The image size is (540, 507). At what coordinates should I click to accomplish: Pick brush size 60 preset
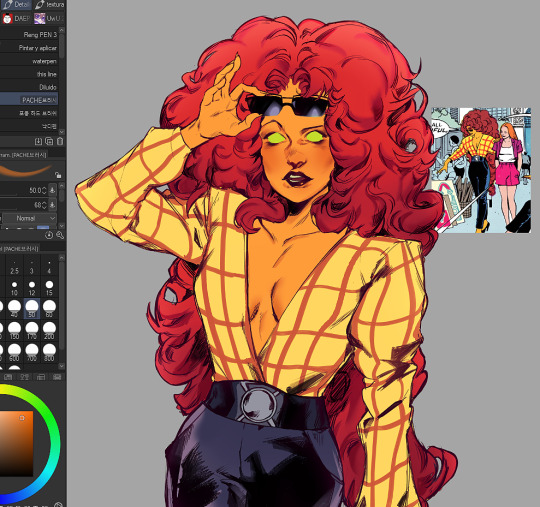point(49,309)
